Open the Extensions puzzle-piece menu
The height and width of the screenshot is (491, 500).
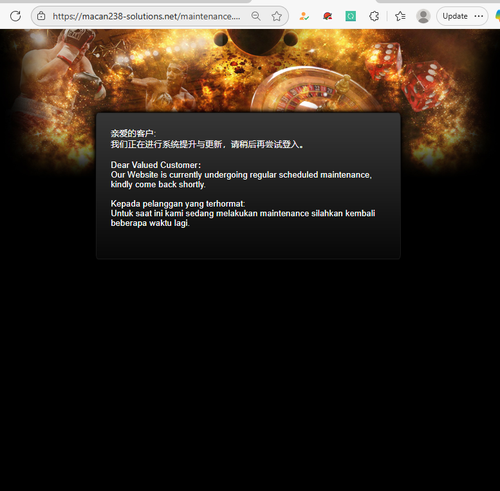point(374,16)
